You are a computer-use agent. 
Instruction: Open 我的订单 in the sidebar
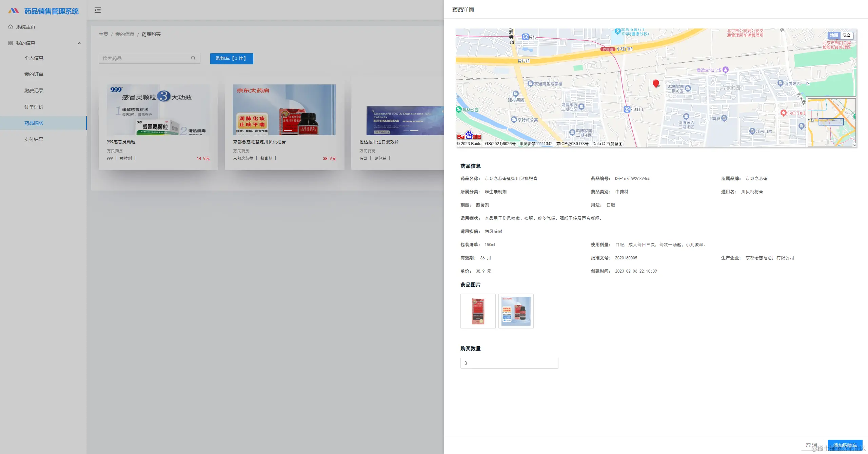coord(34,74)
